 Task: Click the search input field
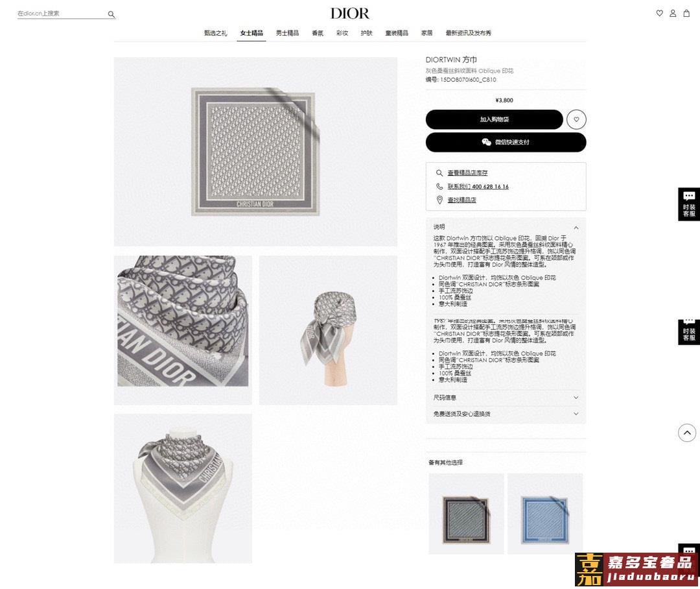coord(62,14)
